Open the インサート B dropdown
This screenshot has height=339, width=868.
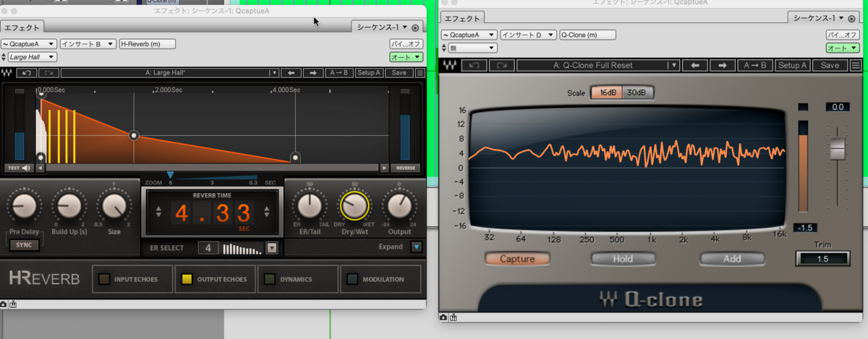pyautogui.click(x=88, y=44)
